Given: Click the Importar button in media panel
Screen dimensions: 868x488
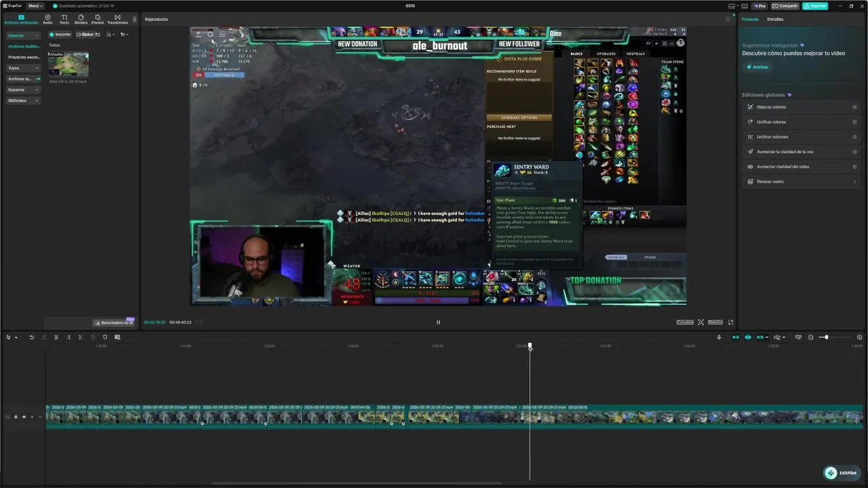Looking at the screenshot, I should (60, 34).
